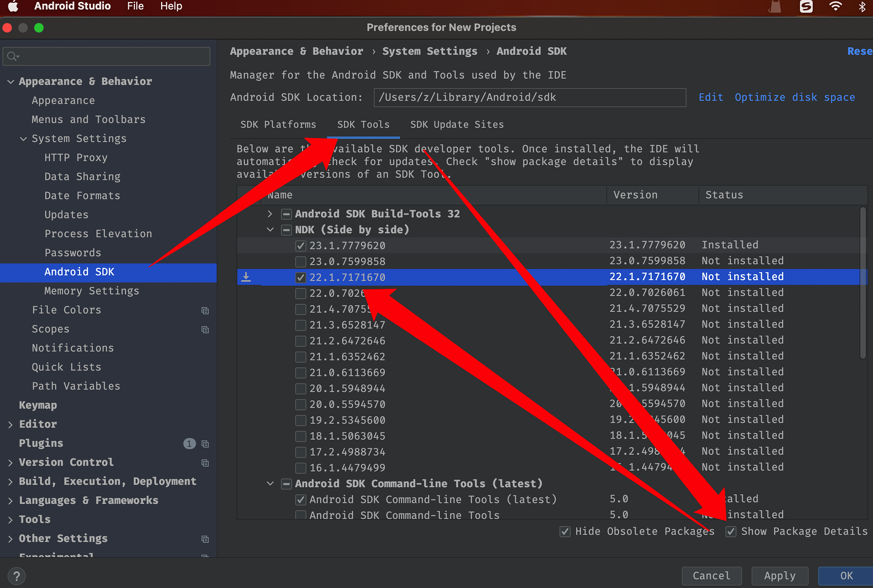Image resolution: width=873 pixels, height=588 pixels.
Task: Expand Android SDK Build-Tools 32 group
Action: [x=270, y=214]
